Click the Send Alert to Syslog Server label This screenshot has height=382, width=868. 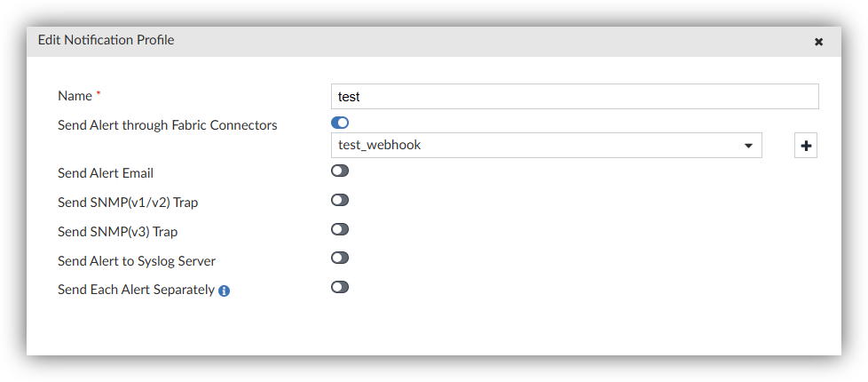[x=137, y=261]
